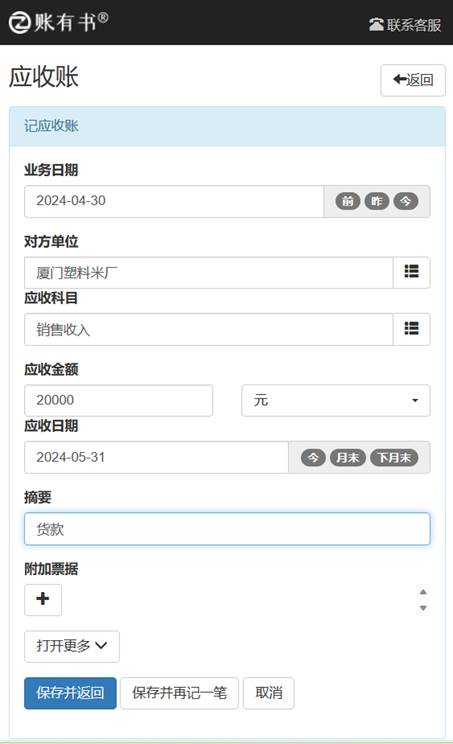Screen dimensions: 453x744
Task: Click the 记应收账 panel heading
Action: pyautogui.click(x=51, y=126)
